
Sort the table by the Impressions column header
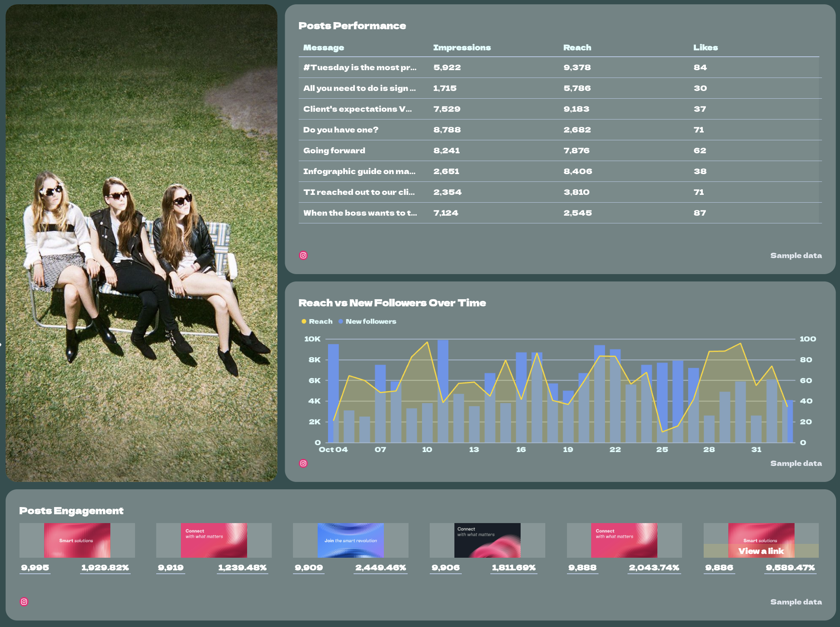click(462, 48)
